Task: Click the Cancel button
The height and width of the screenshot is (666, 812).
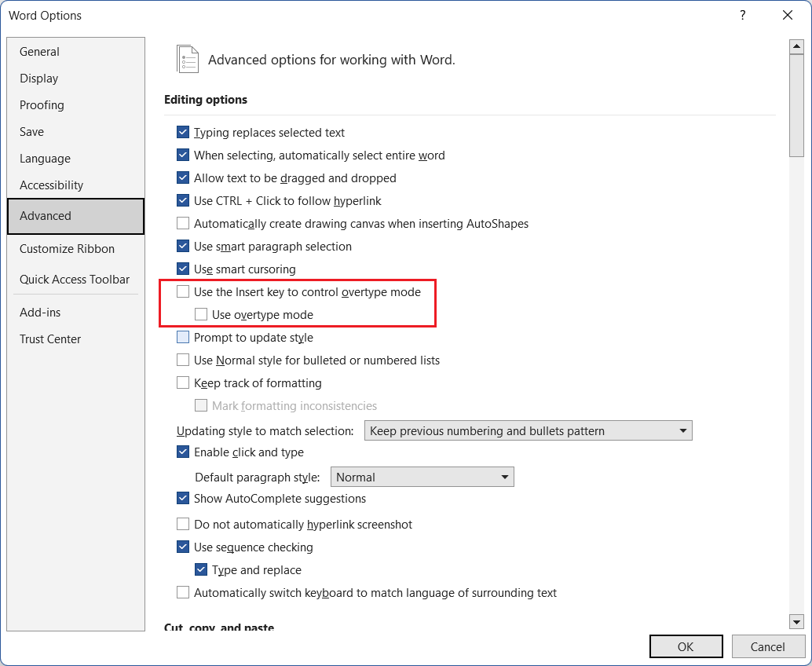Action: pos(767,647)
